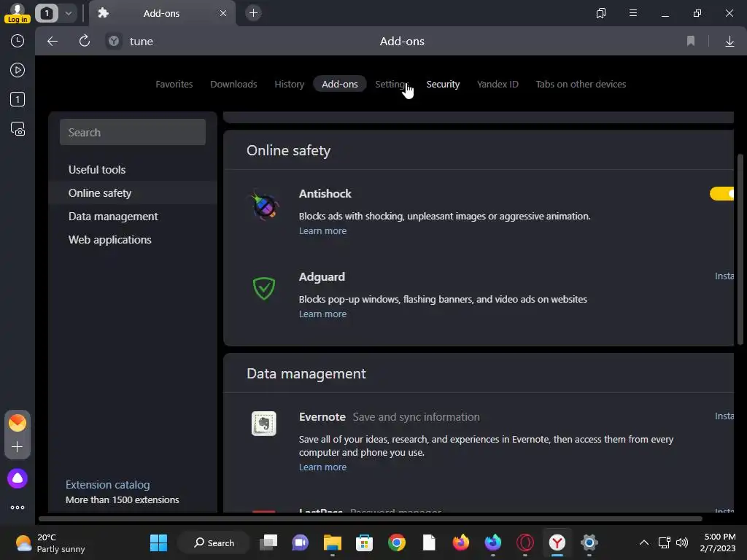The image size is (747, 560).
Task: Open the sidebar three-dots more menu
Action: [18, 507]
